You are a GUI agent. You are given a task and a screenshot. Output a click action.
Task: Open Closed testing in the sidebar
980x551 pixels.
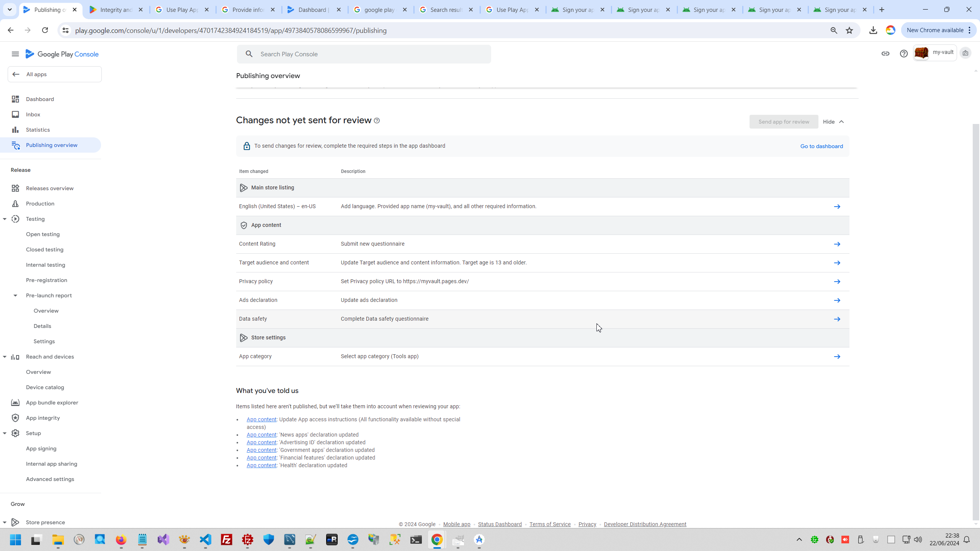point(44,249)
